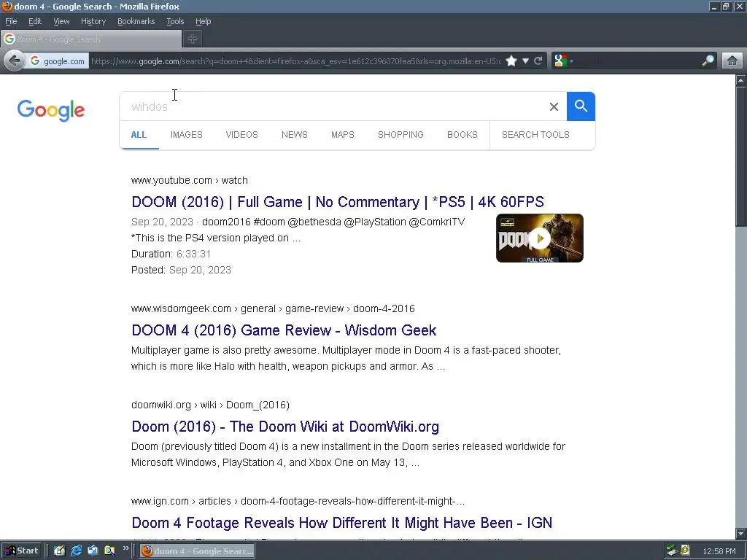This screenshot has width=747, height=560.
Task: Clear the Google search box with X
Action: coord(554,106)
